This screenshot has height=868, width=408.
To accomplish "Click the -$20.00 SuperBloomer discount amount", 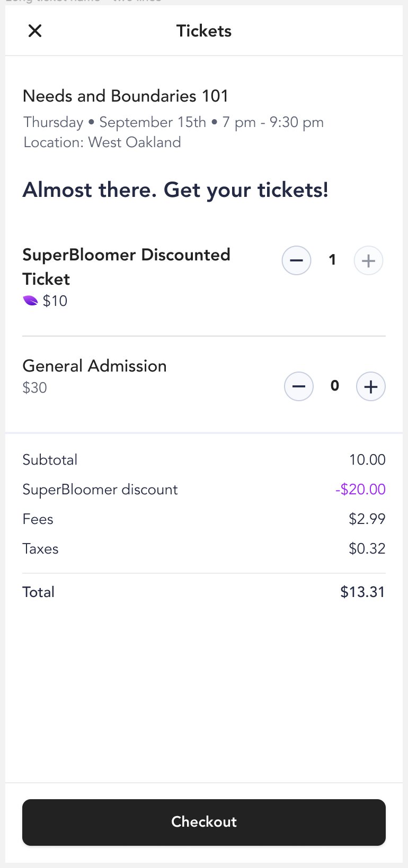I will pos(360,489).
